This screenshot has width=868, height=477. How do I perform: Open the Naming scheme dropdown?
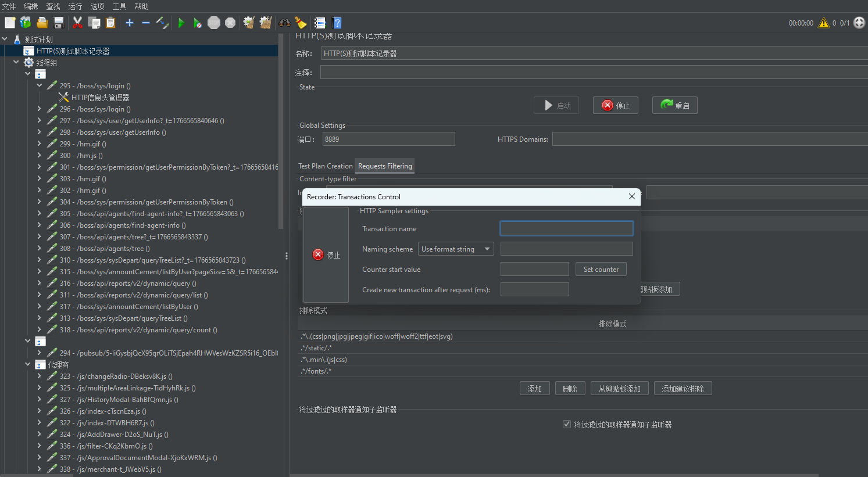[456, 249]
